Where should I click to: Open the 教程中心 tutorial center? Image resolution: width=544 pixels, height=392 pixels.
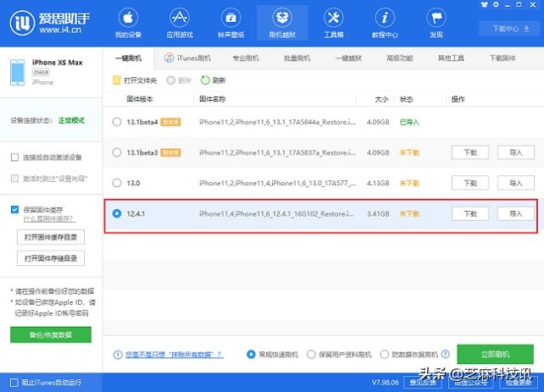pyautogui.click(x=385, y=24)
